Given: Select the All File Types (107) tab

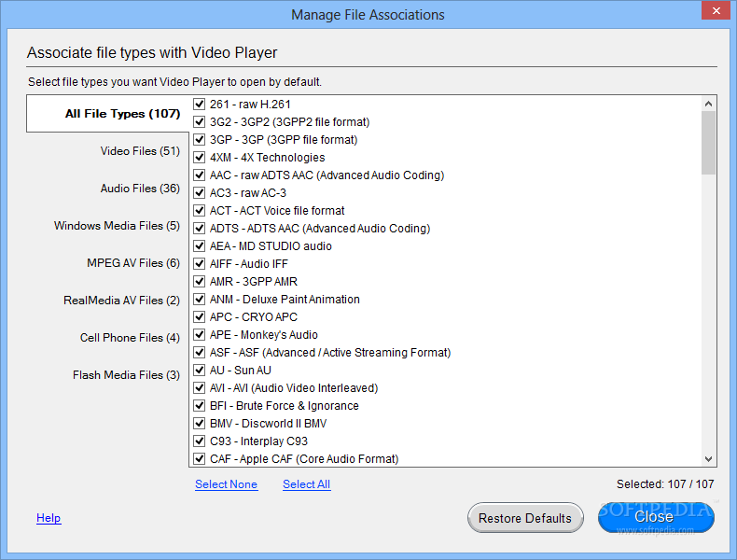Looking at the screenshot, I should pos(107,113).
